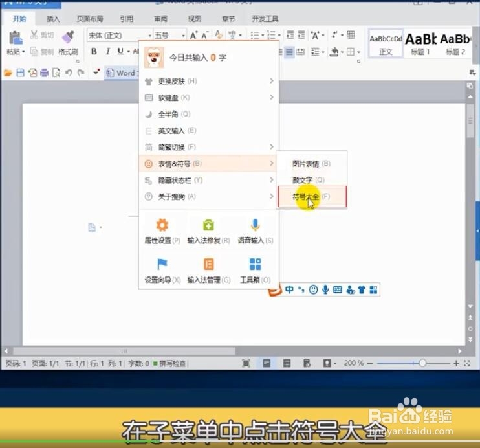Image resolution: width=480 pixels, height=448 pixels.
Task: Click the zoom in plus button
Action: tap(456, 363)
